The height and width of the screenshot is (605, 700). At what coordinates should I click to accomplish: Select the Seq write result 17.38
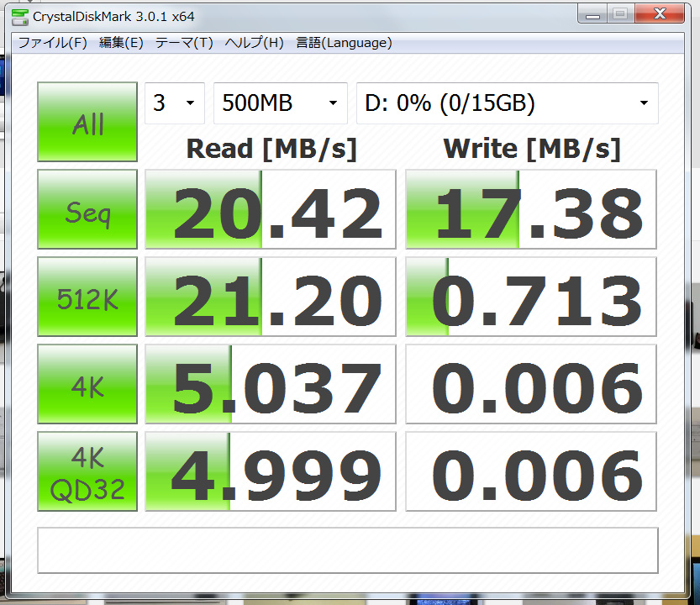(530, 210)
